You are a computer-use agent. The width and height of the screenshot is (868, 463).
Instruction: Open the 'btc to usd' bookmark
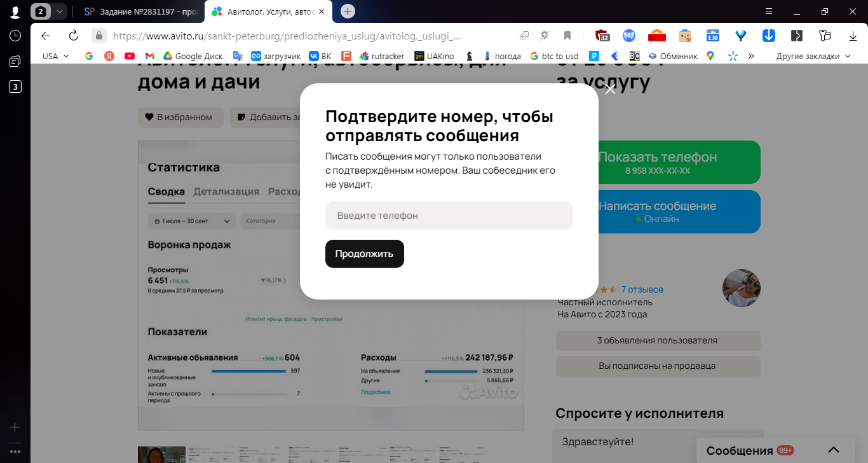[554, 56]
